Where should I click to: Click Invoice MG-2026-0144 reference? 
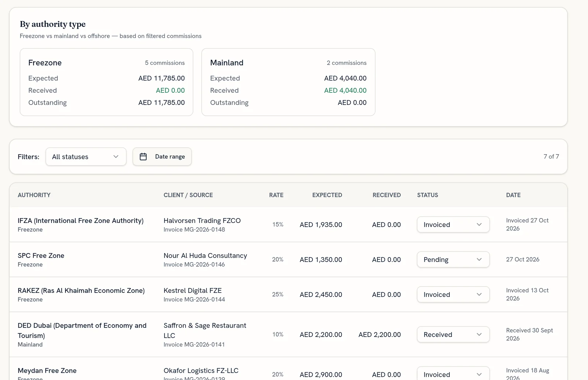click(x=194, y=299)
